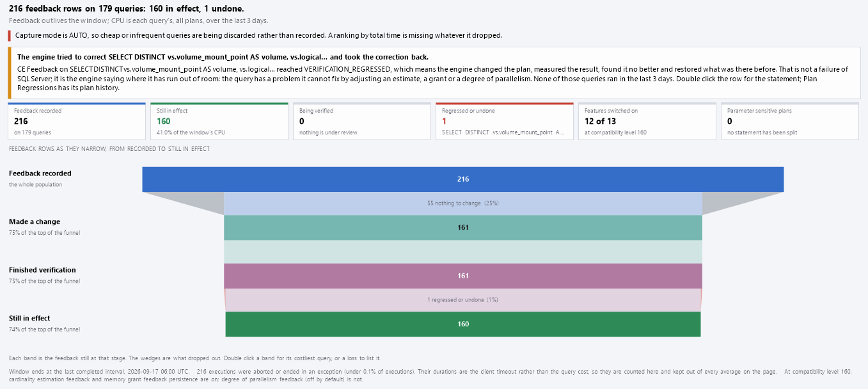Select the Feedback recorded 216 card
The image size is (868, 389).
tap(77, 121)
